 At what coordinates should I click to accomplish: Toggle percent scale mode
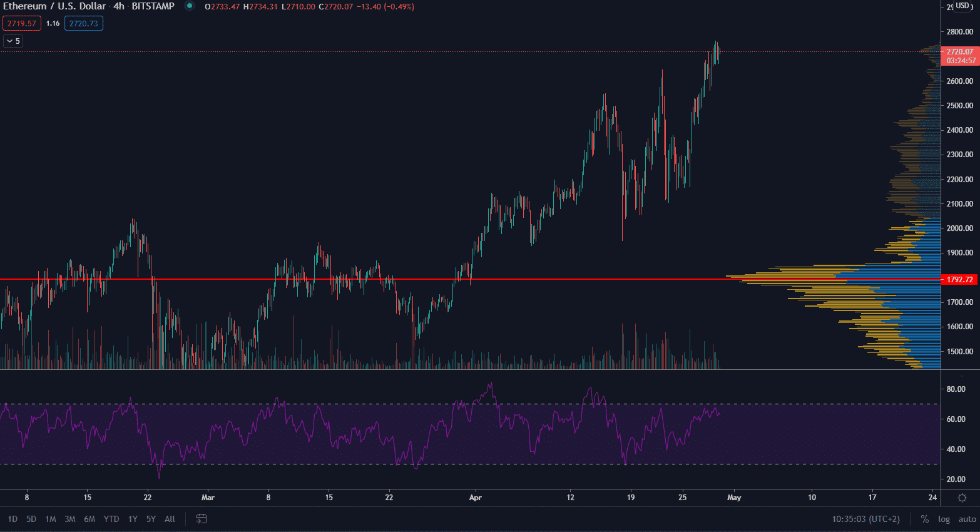924,519
